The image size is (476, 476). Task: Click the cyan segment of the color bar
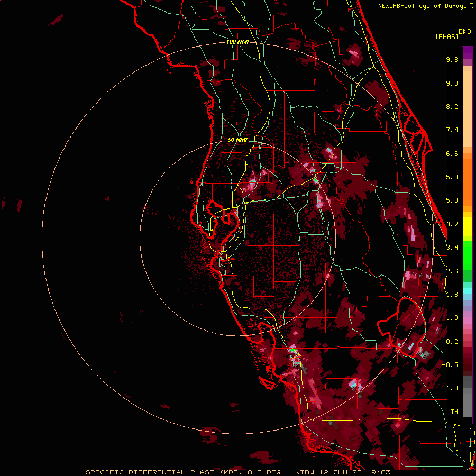pyautogui.click(x=467, y=290)
